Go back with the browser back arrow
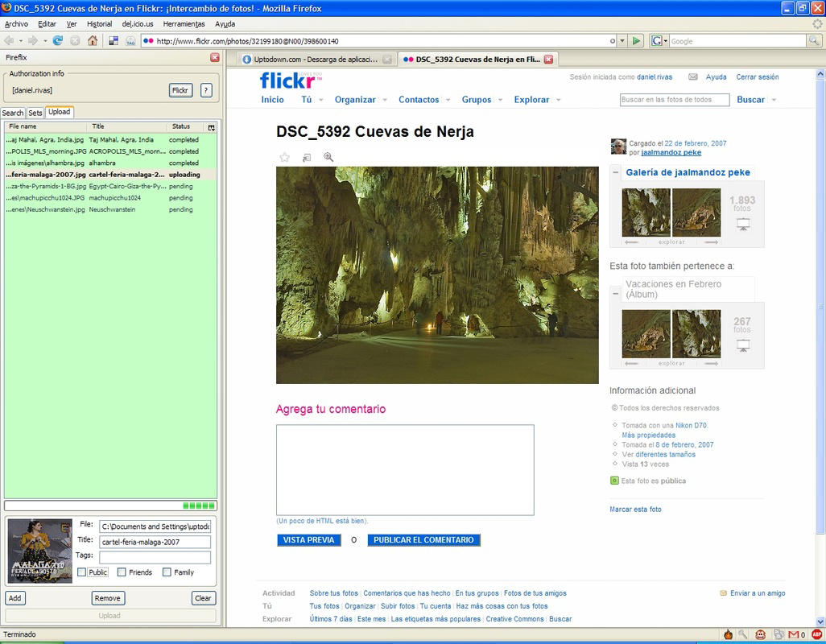826x644 pixels. (9, 40)
